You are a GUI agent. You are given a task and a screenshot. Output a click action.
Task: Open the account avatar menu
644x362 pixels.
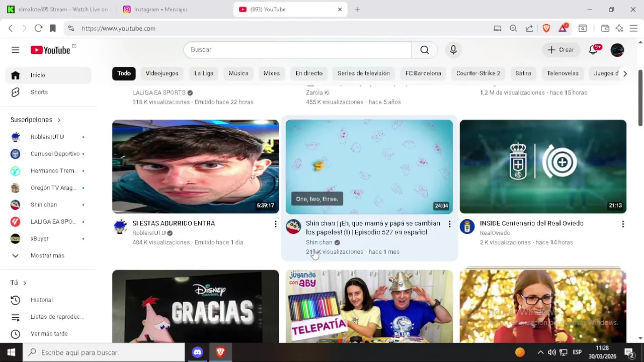[617, 50]
